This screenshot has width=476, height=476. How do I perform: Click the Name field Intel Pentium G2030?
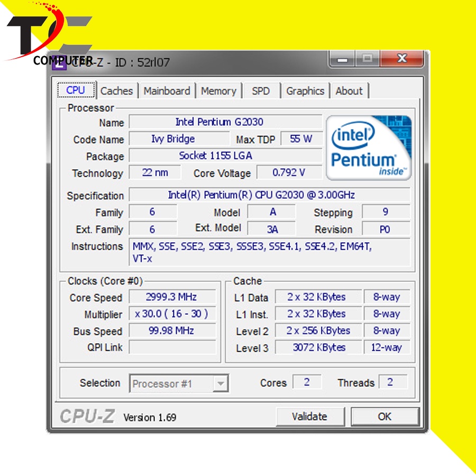225,122
